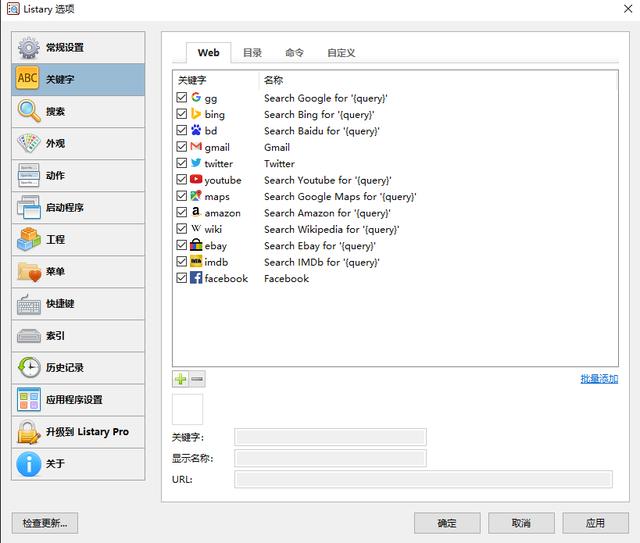Screen dimensions: 640x543
Task: Close the Listary 选项 window
Action: pyautogui.click(x=628, y=9)
